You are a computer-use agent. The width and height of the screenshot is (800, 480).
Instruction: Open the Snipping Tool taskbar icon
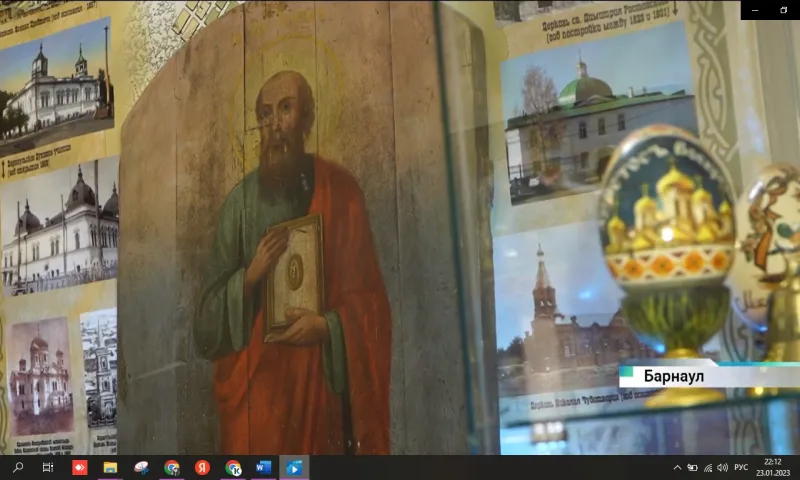pyautogui.click(x=141, y=467)
